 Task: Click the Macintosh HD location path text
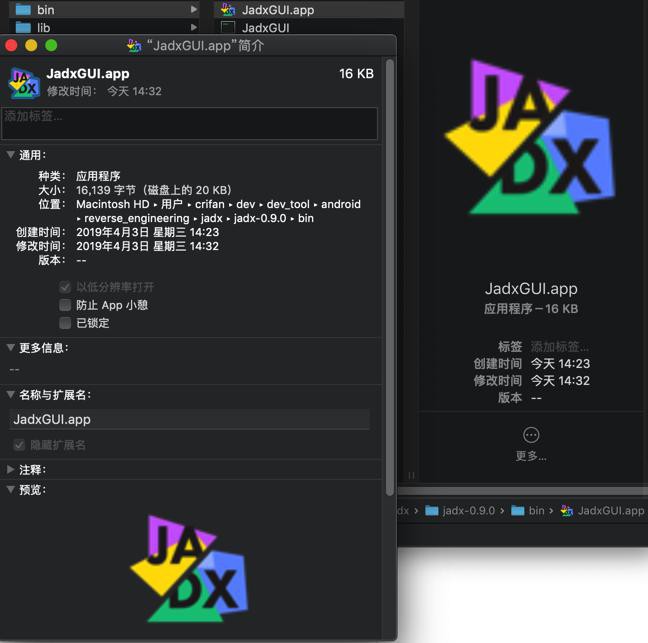point(218,211)
